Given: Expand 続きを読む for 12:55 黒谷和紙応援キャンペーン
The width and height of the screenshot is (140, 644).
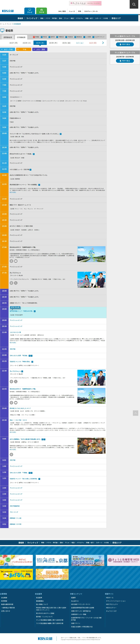Looking at the screenshot, I should click(13, 192).
